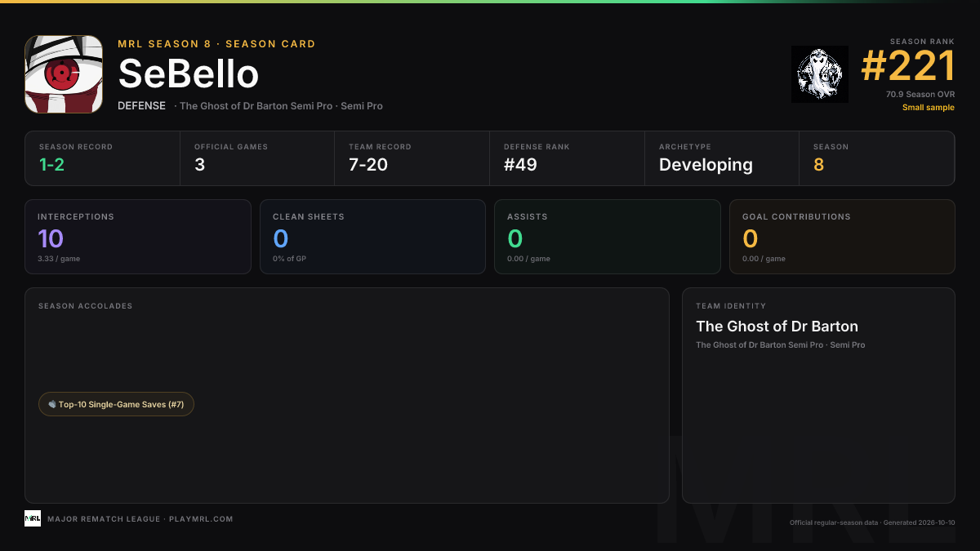Click the 7-20 team record value
This screenshot has width=980, height=551.
[368, 165]
